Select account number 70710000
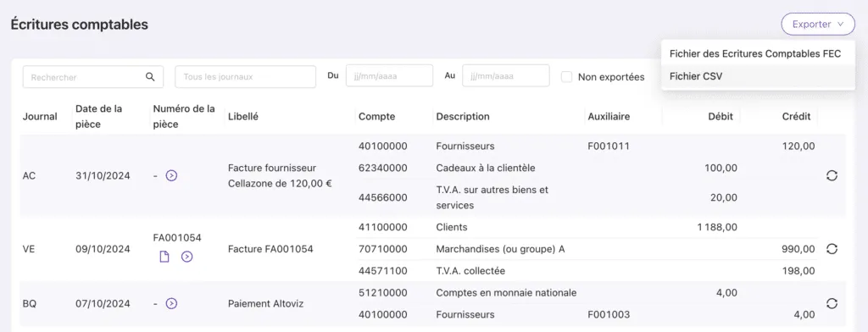The width and height of the screenshot is (868, 332). point(383,249)
